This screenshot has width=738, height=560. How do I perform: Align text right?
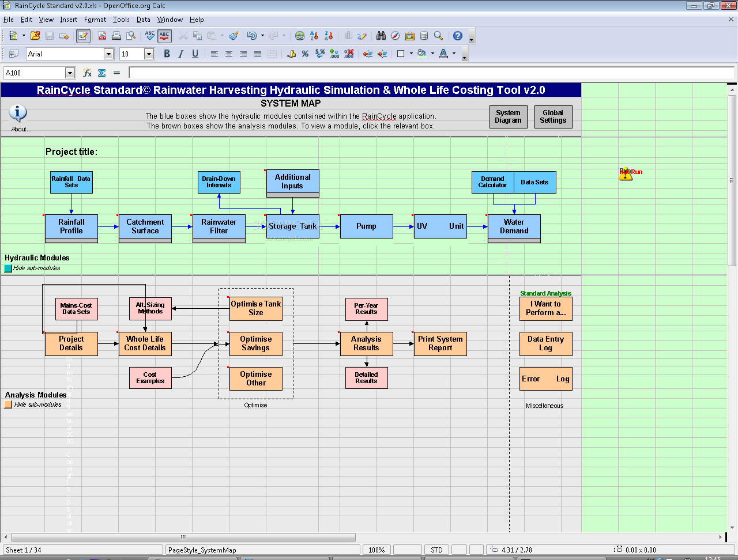point(243,54)
